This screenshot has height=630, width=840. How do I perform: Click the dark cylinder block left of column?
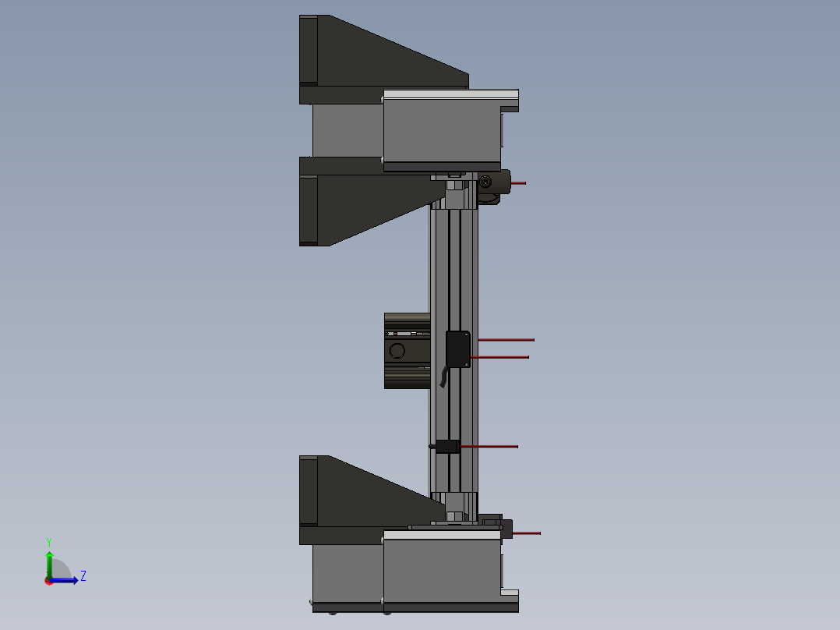407,351
